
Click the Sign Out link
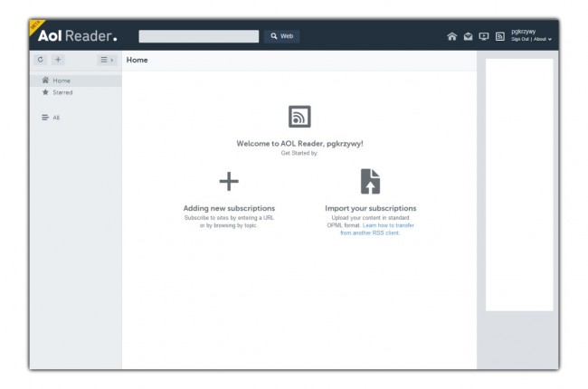click(x=520, y=39)
